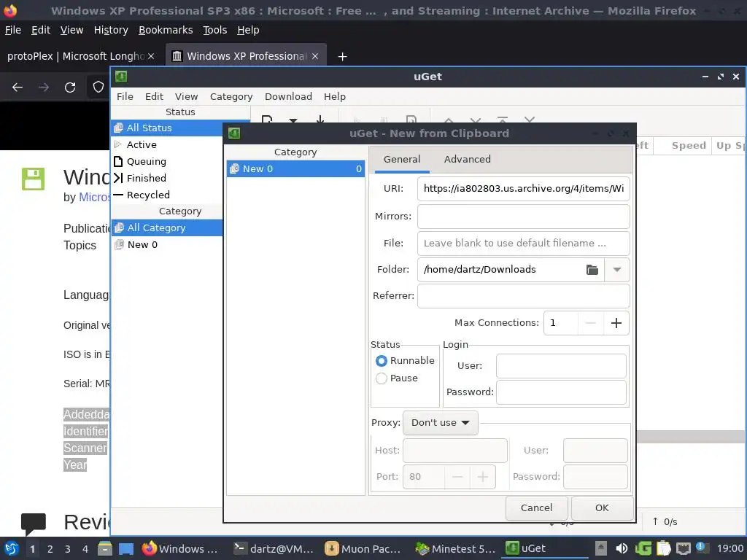Open Firefox tracking protection shield
Screen dimensions: 747x560
(x=98, y=87)
